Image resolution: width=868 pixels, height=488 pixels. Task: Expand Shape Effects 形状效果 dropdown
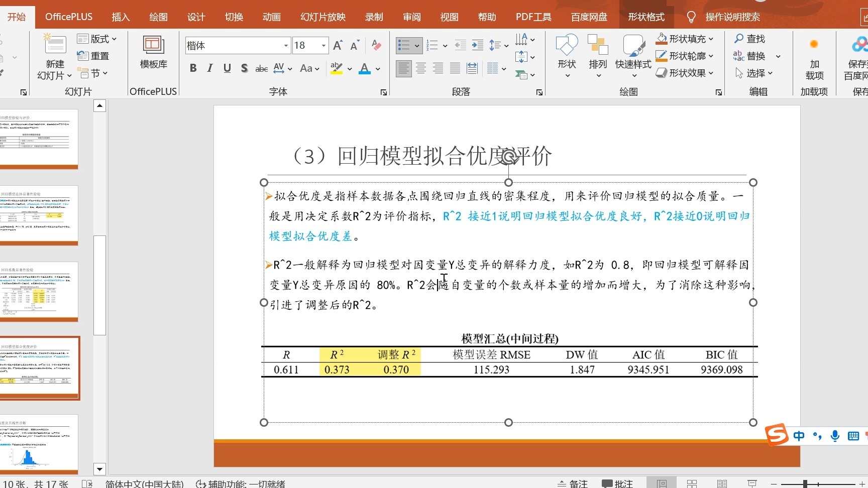(x=711, y=73)
